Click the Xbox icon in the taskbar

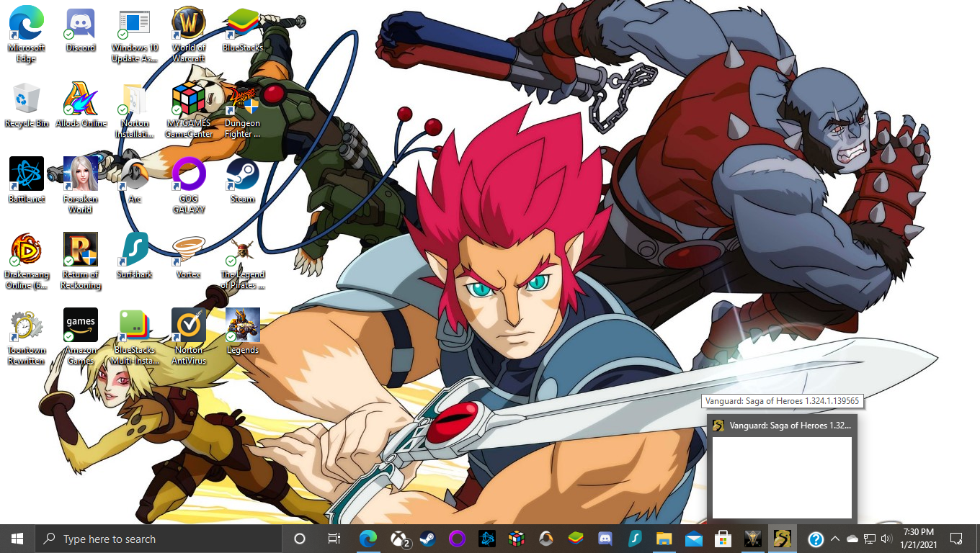click(x=399, y=539)
